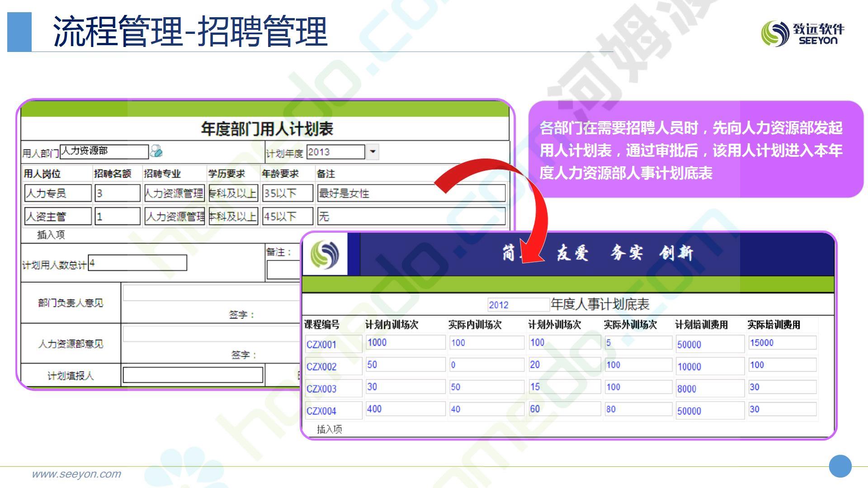Click 计划内训场次 value 400 for CZX004
This screenshot has width=868, height=488.
tap(406, 409)
